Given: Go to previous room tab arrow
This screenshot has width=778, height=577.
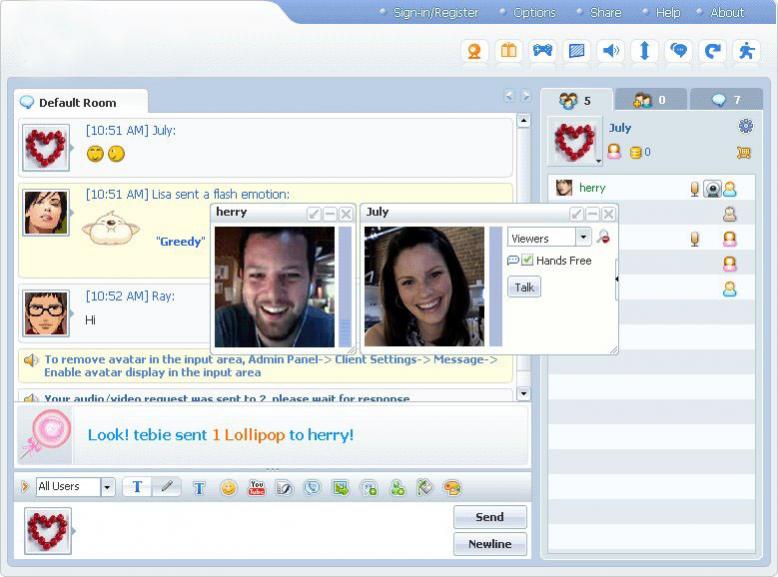Looking at the screenshot, I should click(509, 96).
